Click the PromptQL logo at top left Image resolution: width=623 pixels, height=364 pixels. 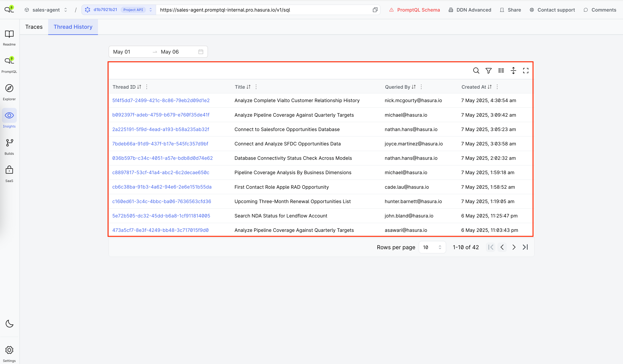(9, 9)
